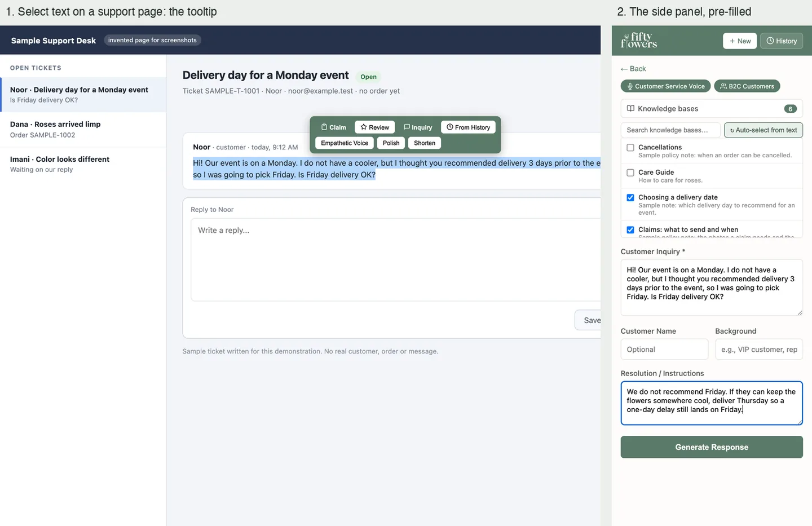Click Auto-select from text
The image size is (812, 526).
point(764,130)
